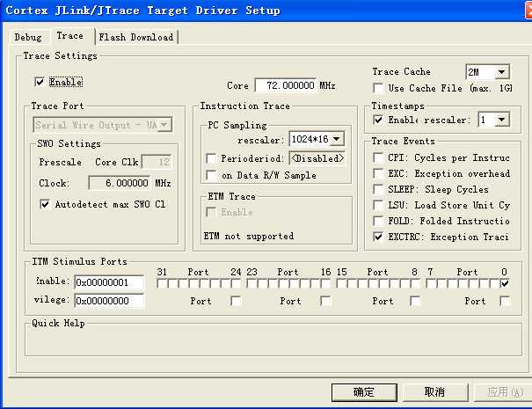Click the 确定 (OK) button
Screen dimensions: 532x409
[364, 392]
